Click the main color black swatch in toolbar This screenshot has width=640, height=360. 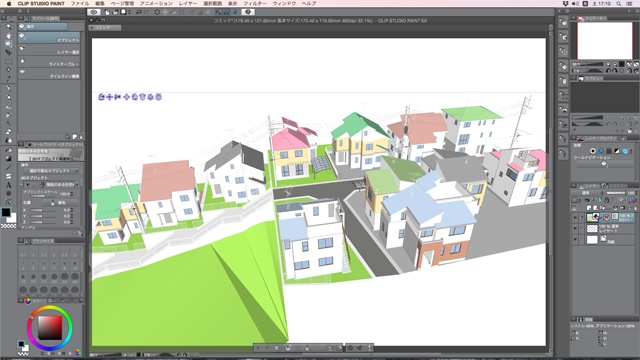tap(6, 212)
